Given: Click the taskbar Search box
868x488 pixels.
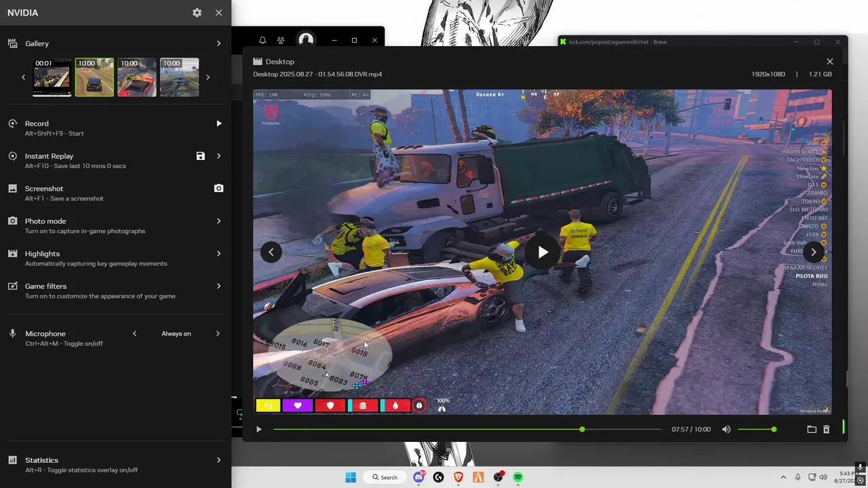Looking at the screenshot, I should pyautogui.click(x=385, y=477).
